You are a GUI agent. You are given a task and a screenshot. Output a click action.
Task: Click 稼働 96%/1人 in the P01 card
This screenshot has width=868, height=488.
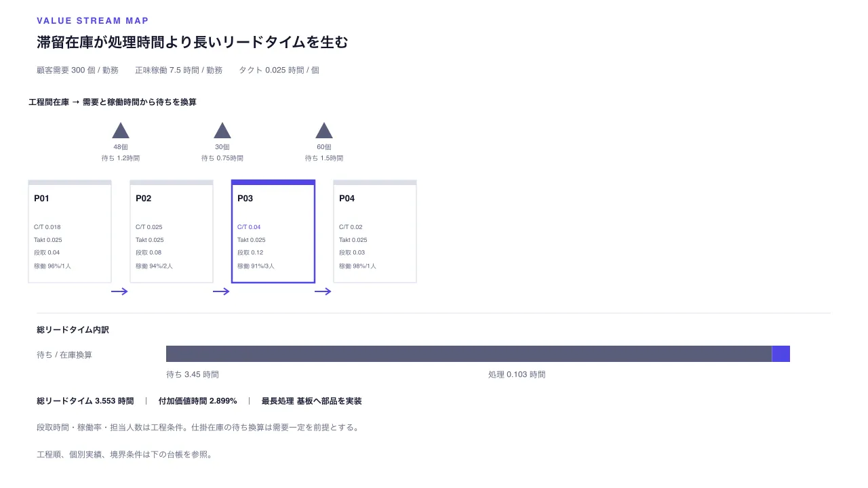[52, 266]
